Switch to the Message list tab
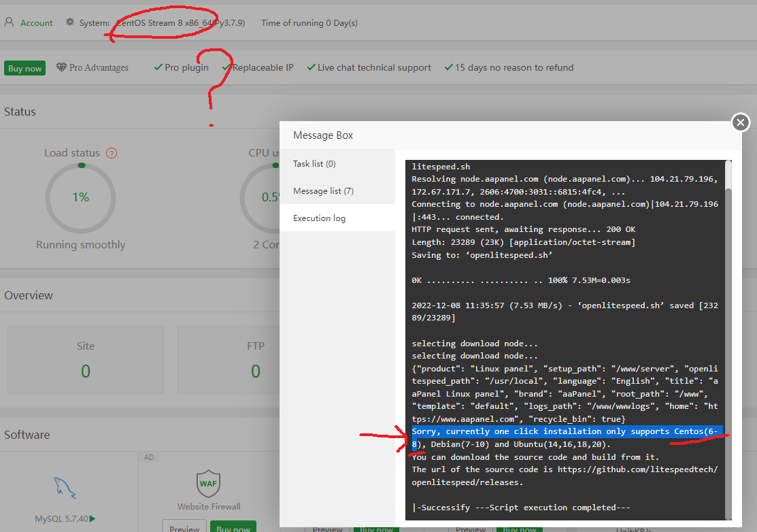This screenshot has height=532, width=757. point(323,191)
